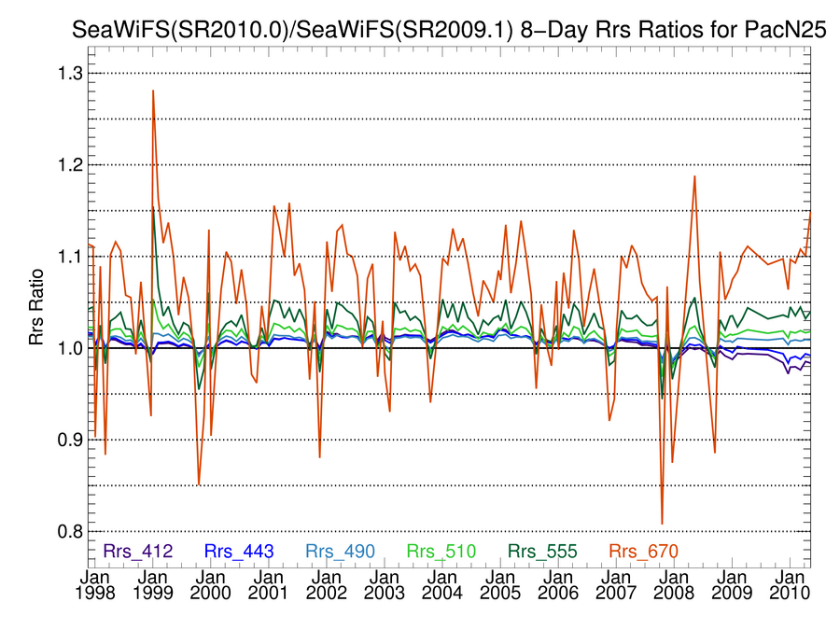Viewport: 840px width, 630px height.
Task: Click the Jan 2010 x-axis label
Action: (x=790, y=585)
